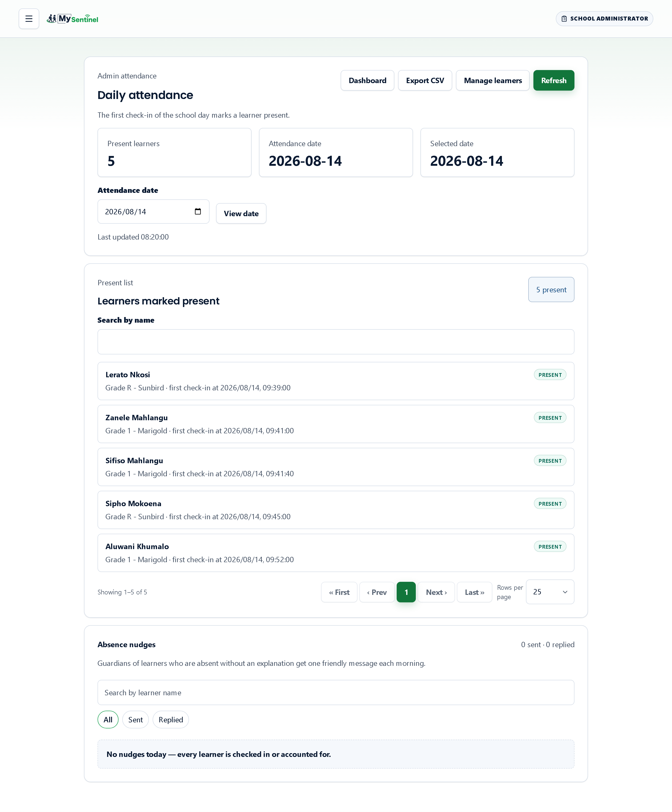Focus the Attendance date input field
This screenshot has width=672, height=812.
coord(153,212)
